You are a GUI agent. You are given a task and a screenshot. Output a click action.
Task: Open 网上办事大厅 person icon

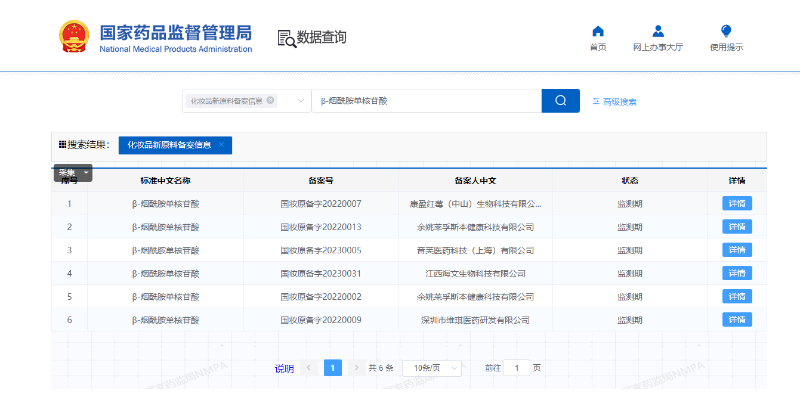(658, 32)
